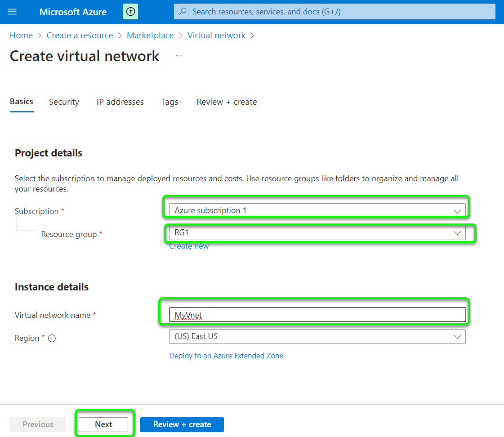
Task: Click the search magnifier icon
Action: pyautogui.click(x=183, y=12)
